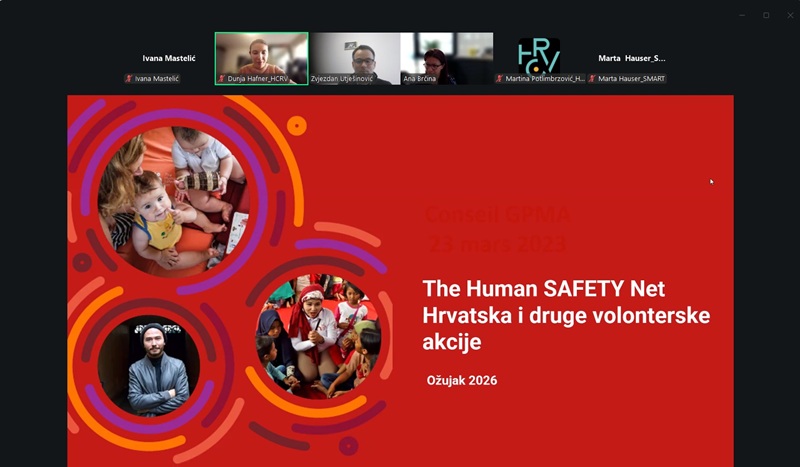Select Ana Brčina's video thumbnail
800x467 pixels.
447,58
